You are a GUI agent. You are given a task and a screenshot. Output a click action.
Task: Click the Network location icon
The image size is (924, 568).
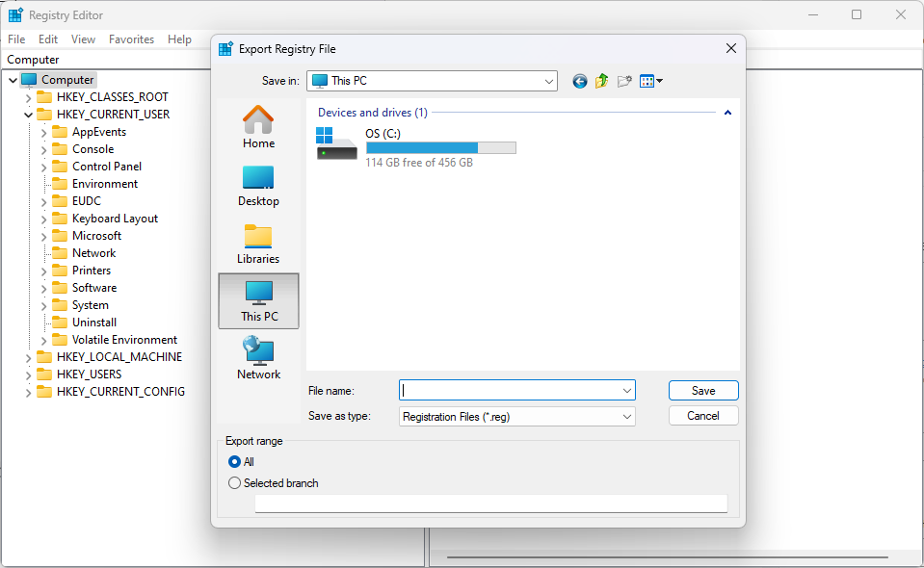coord(258,358)
